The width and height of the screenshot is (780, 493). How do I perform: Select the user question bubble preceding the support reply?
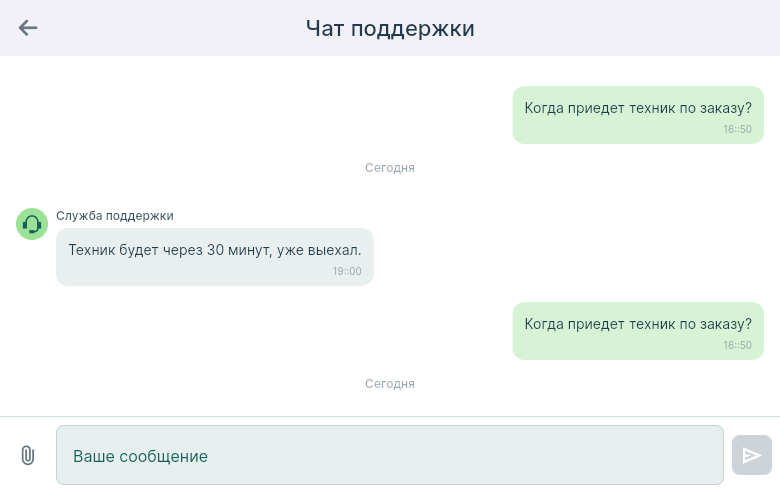(x=638, y=114)
